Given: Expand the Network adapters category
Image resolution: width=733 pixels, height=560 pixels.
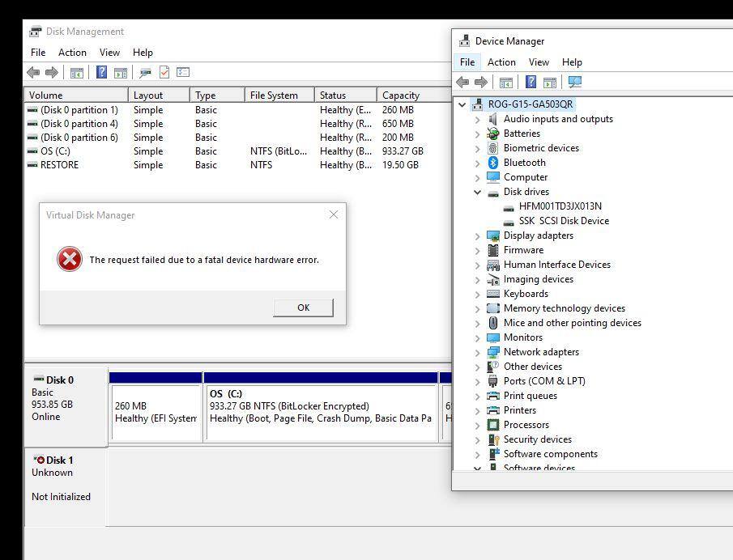Looking at the screenshot, I should tap(478, 352).
